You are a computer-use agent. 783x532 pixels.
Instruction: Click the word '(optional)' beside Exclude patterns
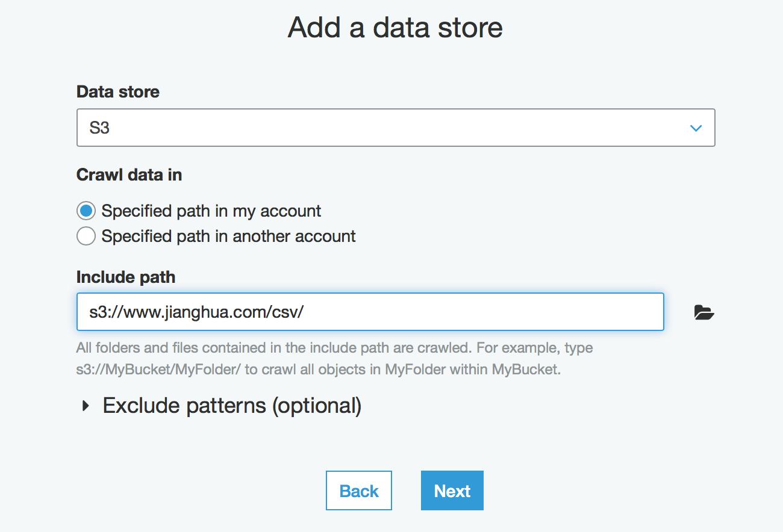[317, 406]
